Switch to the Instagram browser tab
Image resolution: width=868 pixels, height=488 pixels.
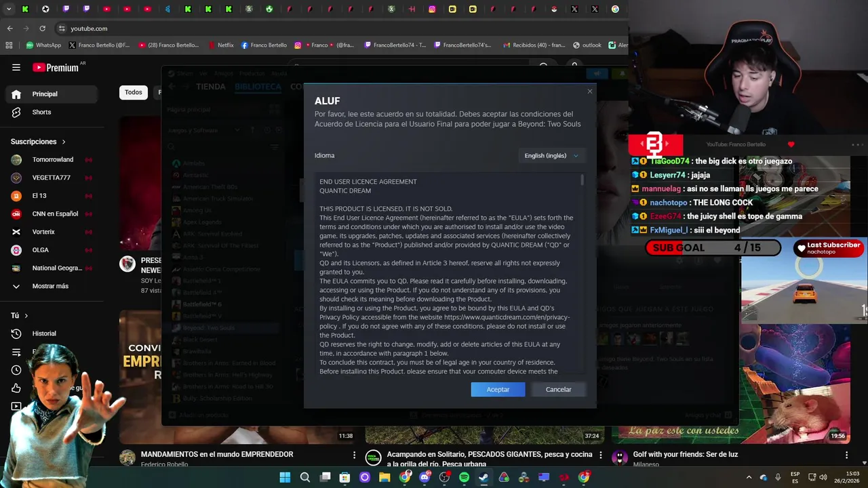tap(432, 9)
